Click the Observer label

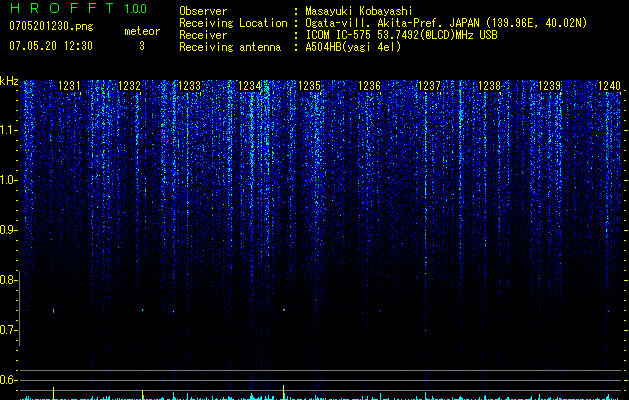click(203, 11)
